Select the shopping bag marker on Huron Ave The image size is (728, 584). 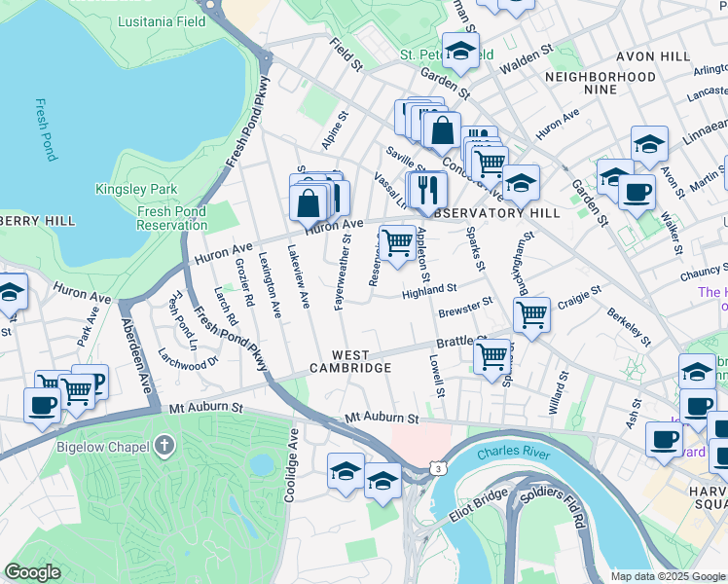(x=309, y=204)
